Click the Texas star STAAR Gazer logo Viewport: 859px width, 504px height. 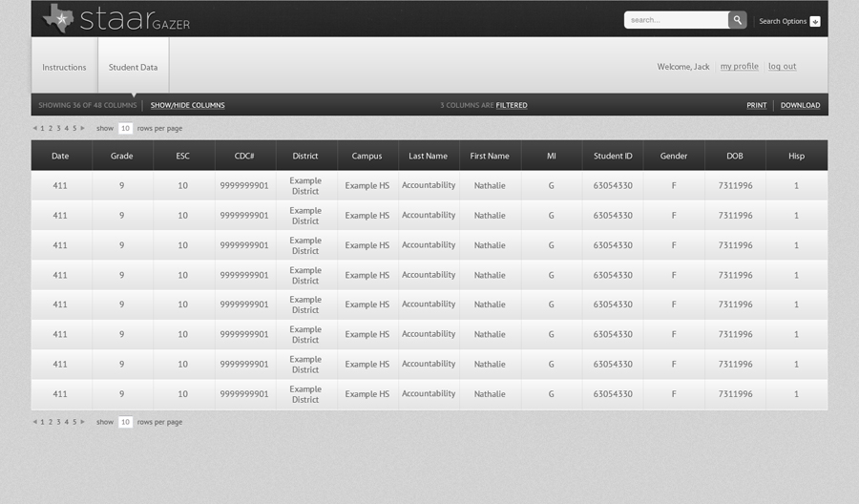116,19
